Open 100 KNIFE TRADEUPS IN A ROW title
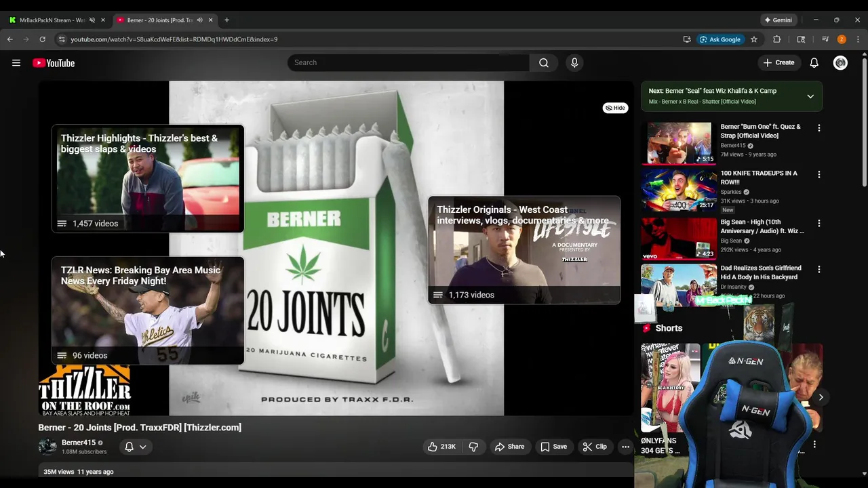 (759, 178)
